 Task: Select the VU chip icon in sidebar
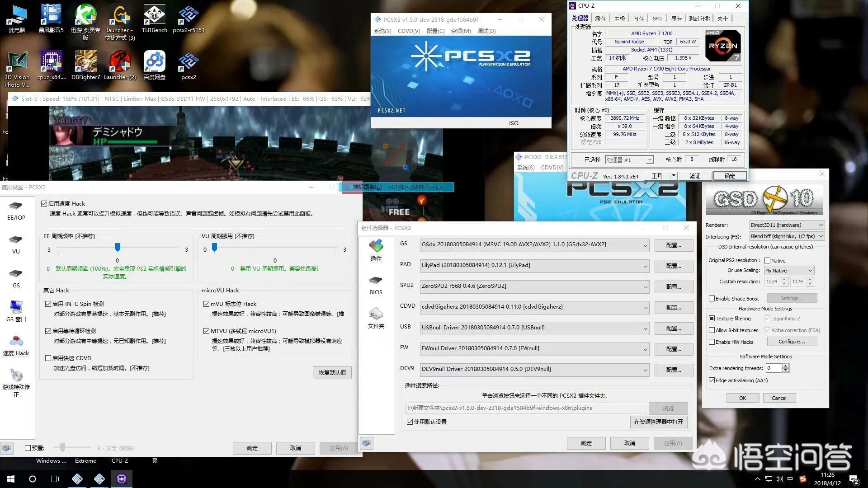[x=16, y=240]
